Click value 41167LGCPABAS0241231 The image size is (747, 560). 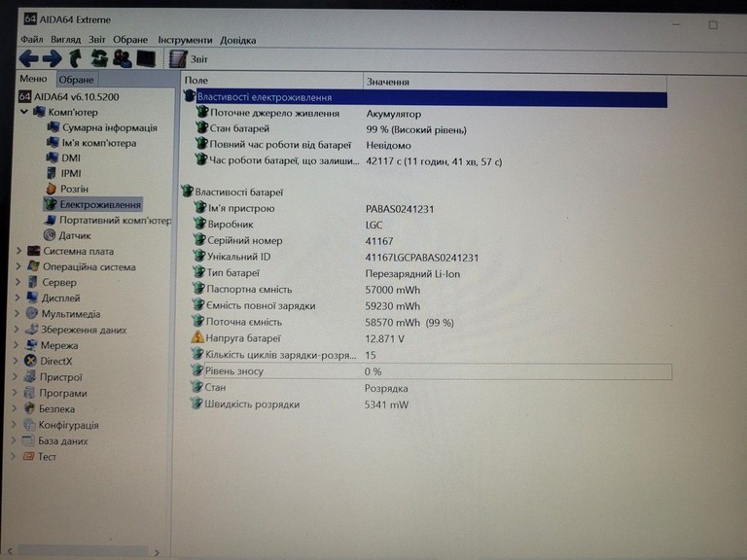tap(421, 258)
